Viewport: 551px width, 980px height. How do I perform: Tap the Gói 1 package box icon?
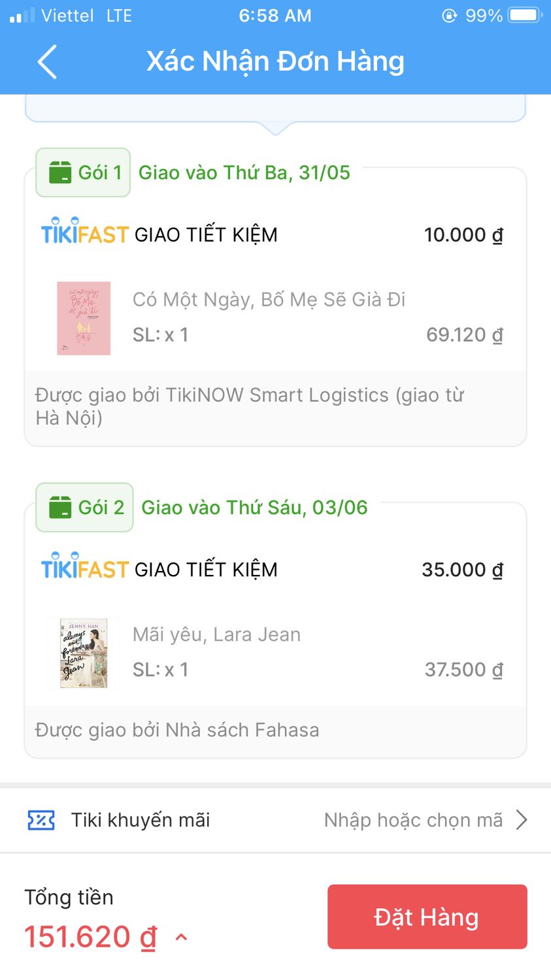point(60,173)
